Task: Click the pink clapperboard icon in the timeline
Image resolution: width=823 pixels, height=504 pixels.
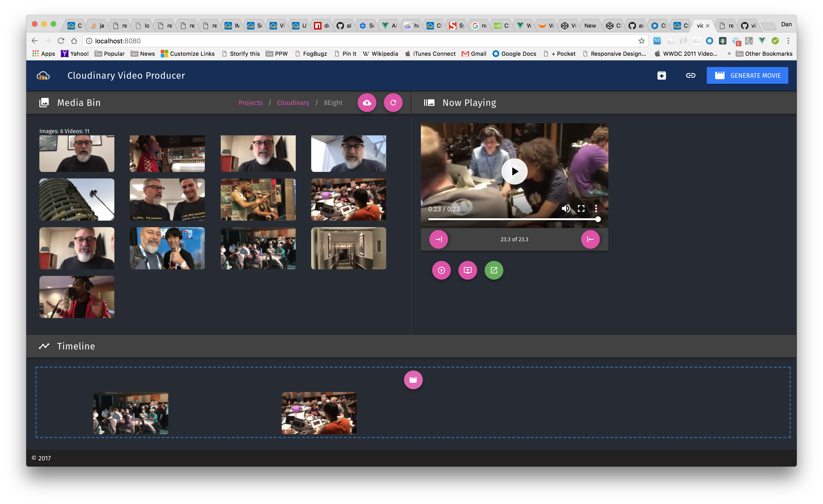Action: point(413,380)
